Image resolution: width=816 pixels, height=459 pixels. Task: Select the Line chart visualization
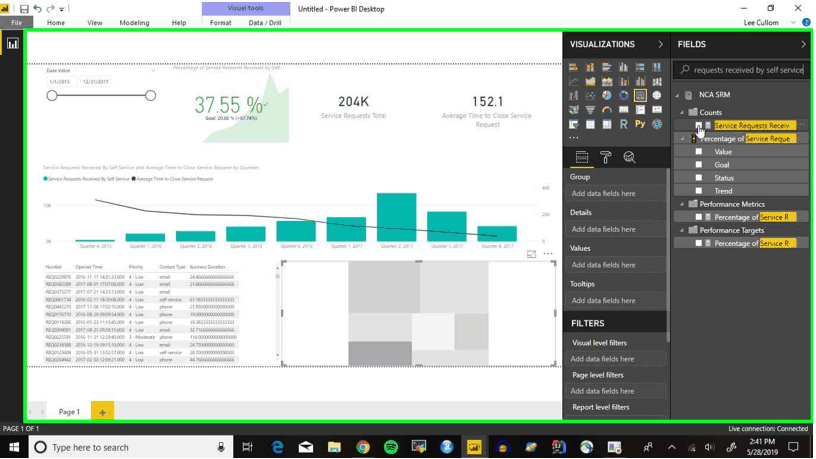click(x=573, y=81)
